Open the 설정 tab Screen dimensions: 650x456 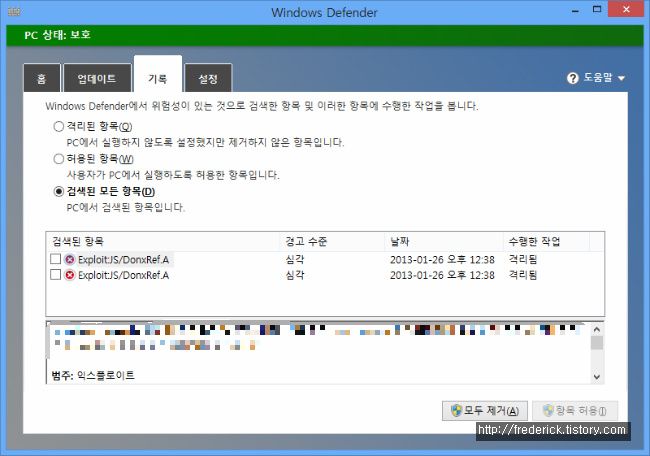point(208,78)
